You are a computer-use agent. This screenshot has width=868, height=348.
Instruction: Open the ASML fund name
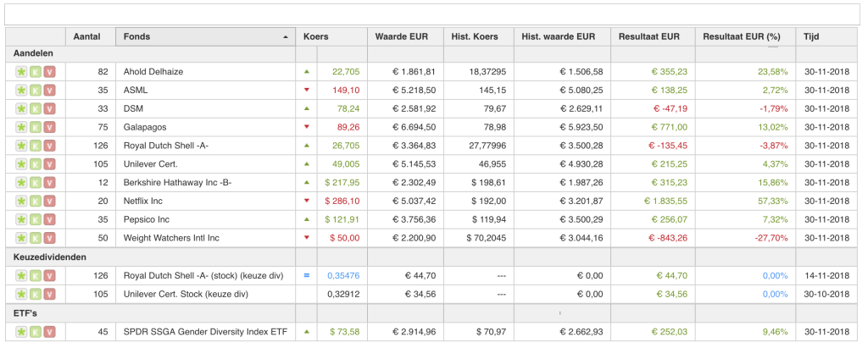tap(136, 91)
